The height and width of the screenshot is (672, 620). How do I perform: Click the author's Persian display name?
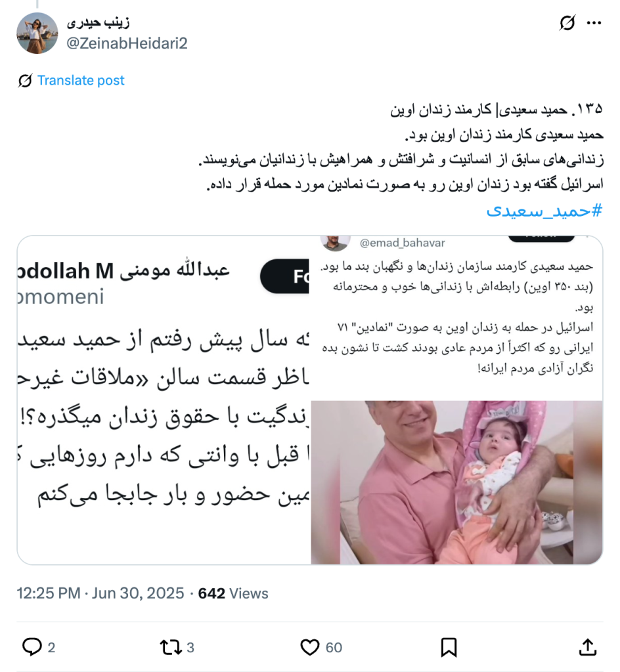point(98,23)
